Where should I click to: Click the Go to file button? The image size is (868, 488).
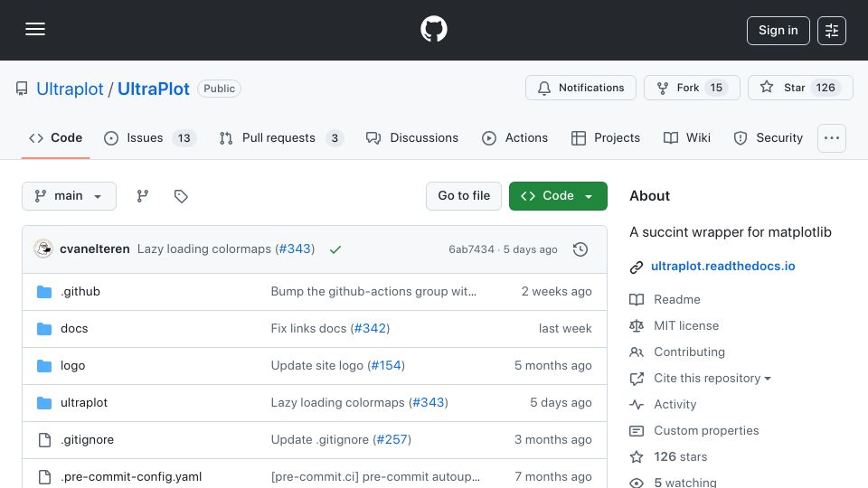click(x=464, y=196)
